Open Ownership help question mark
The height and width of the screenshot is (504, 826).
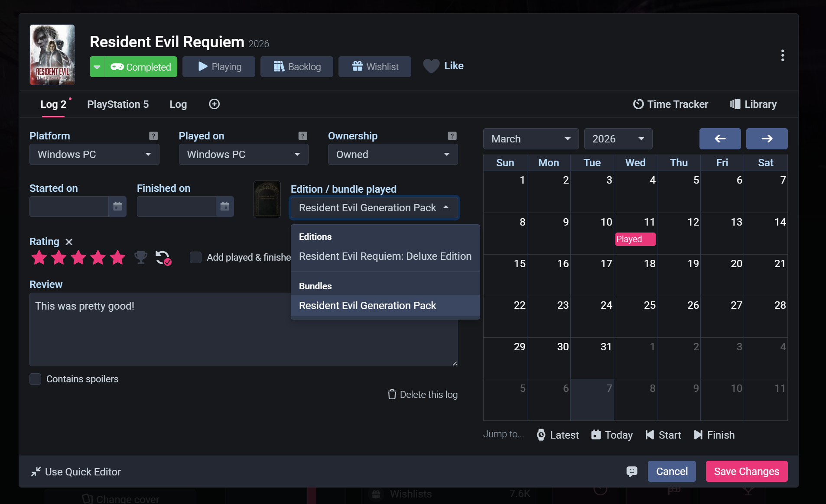(x=452, y=136)
